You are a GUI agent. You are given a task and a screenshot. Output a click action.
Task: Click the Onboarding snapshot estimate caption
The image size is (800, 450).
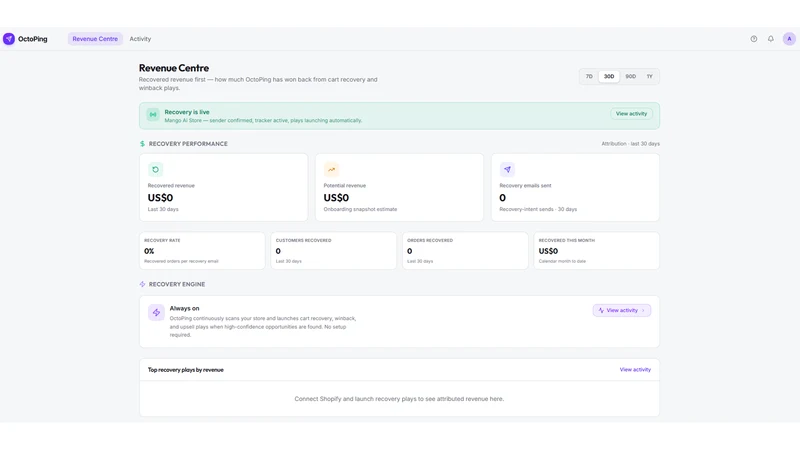pos(360,209)
